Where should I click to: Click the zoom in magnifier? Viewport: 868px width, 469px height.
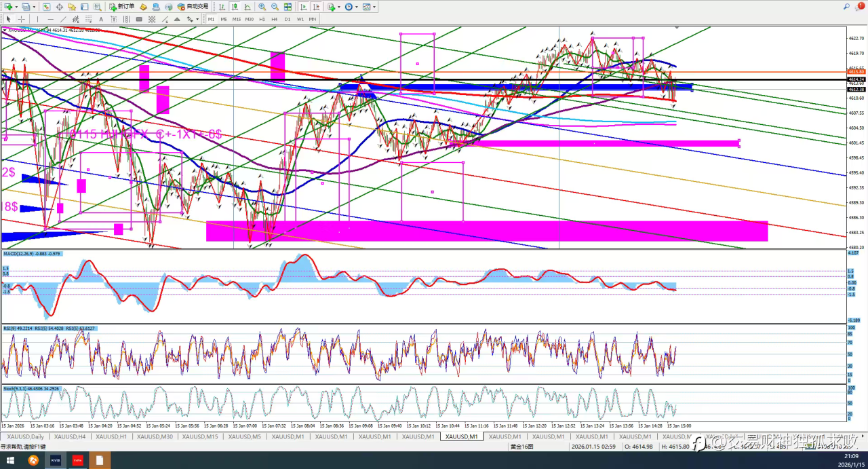coord(262,7)
